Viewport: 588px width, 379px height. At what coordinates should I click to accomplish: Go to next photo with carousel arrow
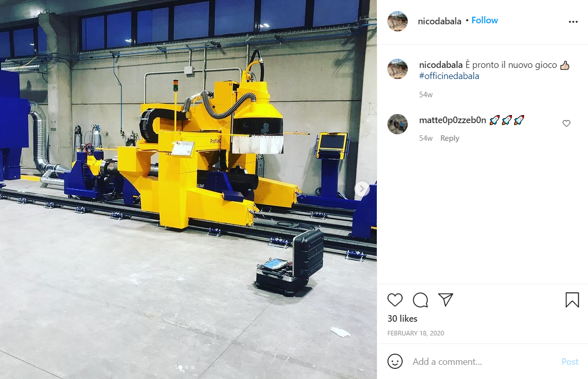point(362,189)
